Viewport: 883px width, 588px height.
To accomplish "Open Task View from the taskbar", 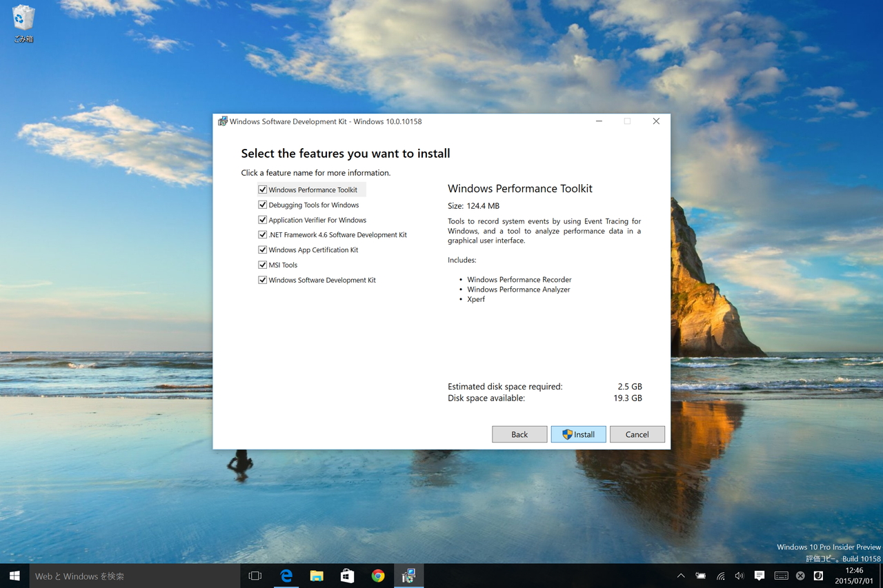I will (255, 576).
